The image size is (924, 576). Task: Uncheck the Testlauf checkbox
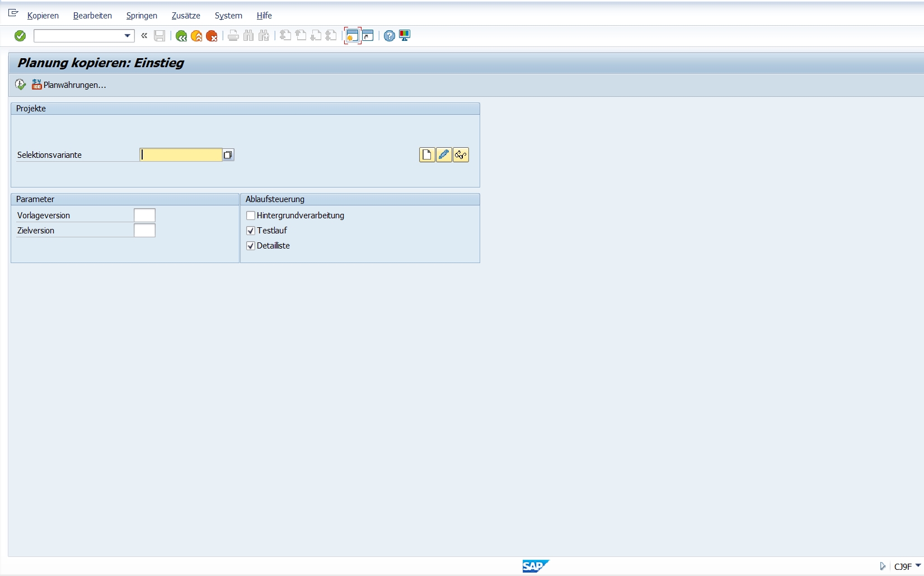251,231
